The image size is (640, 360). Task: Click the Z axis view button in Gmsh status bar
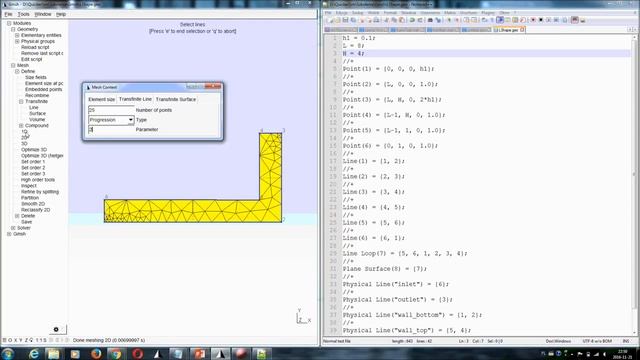pyautogui.click(x=26, y=340)
